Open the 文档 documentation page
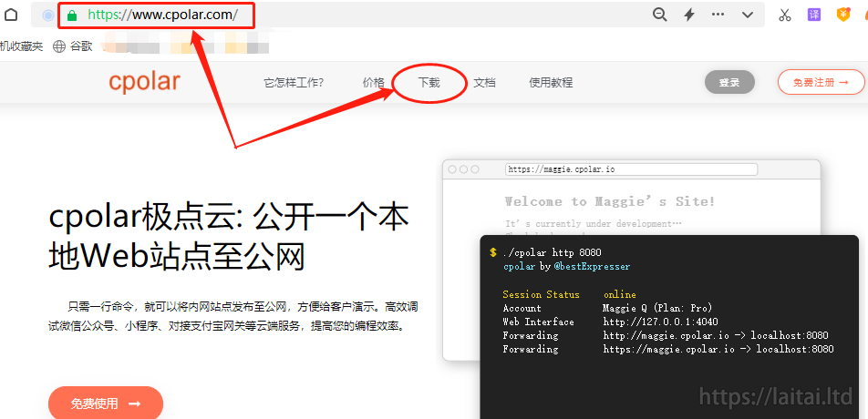868x419 pixels. (x=484, y=82)
